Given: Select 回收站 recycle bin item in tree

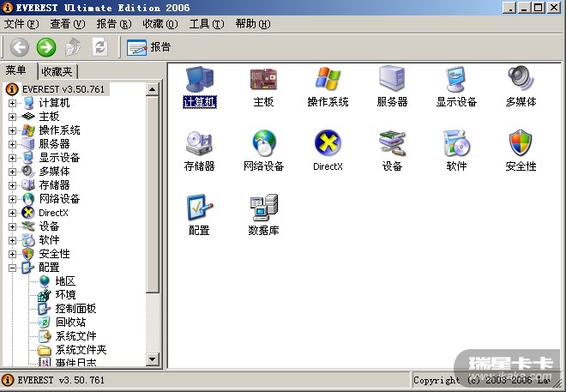Looking at the screenshot, I should 62,323.
